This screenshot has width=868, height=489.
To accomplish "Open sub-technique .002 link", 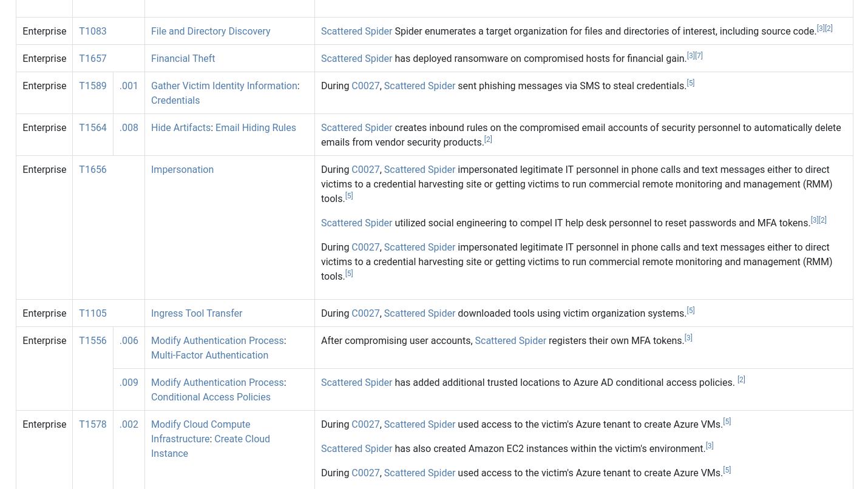I will coord(129,424).
